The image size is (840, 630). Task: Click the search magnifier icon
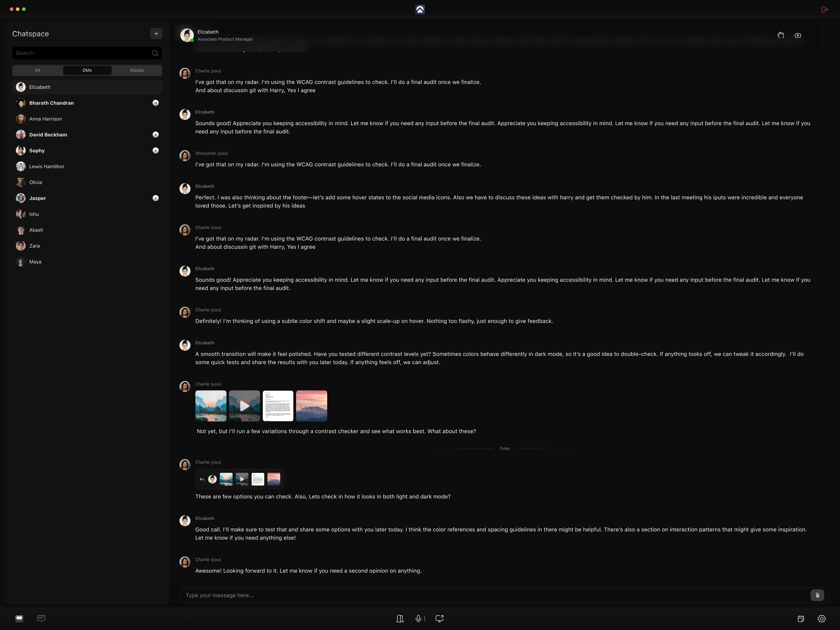click(x=155, y=53)
